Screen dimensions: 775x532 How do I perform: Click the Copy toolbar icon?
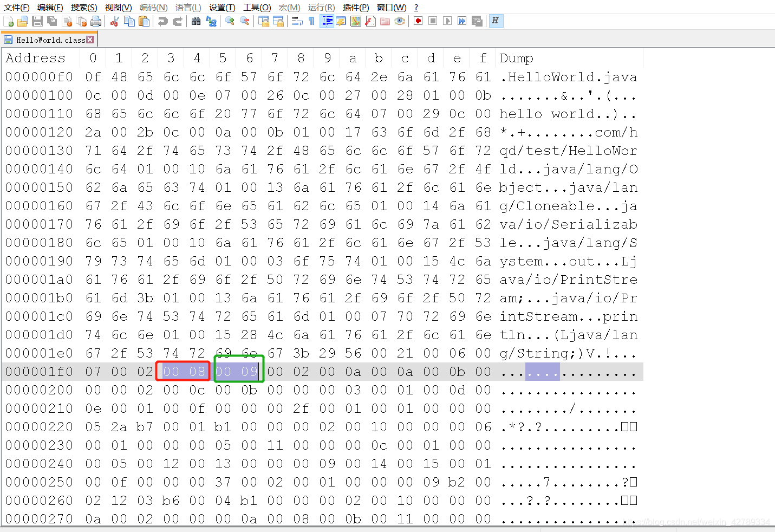[129, 21]
